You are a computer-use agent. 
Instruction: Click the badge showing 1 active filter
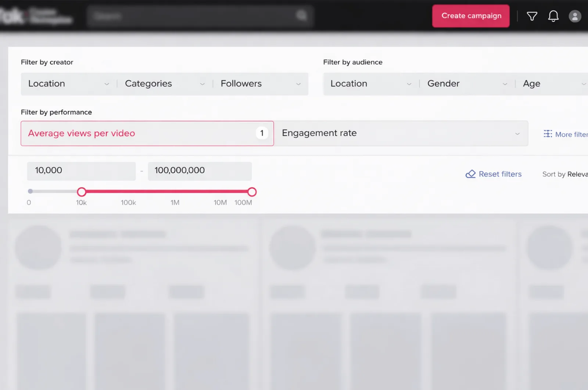point(262,133)
